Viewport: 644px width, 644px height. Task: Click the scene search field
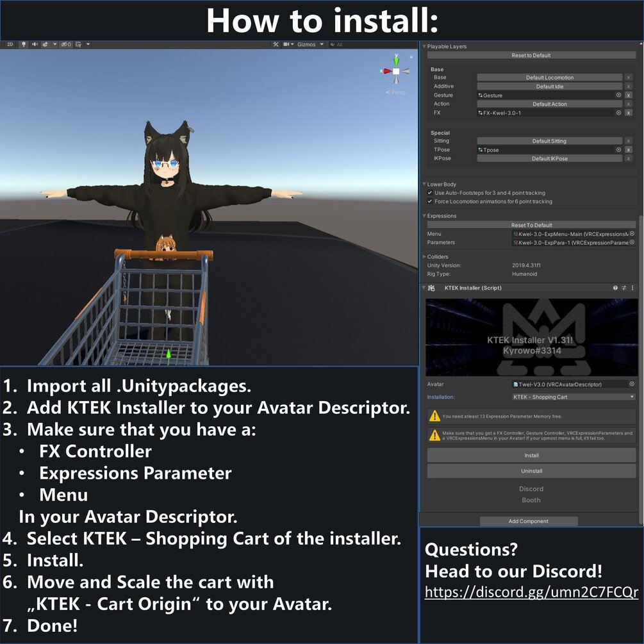pyautogui.click(x=372, y=44)
